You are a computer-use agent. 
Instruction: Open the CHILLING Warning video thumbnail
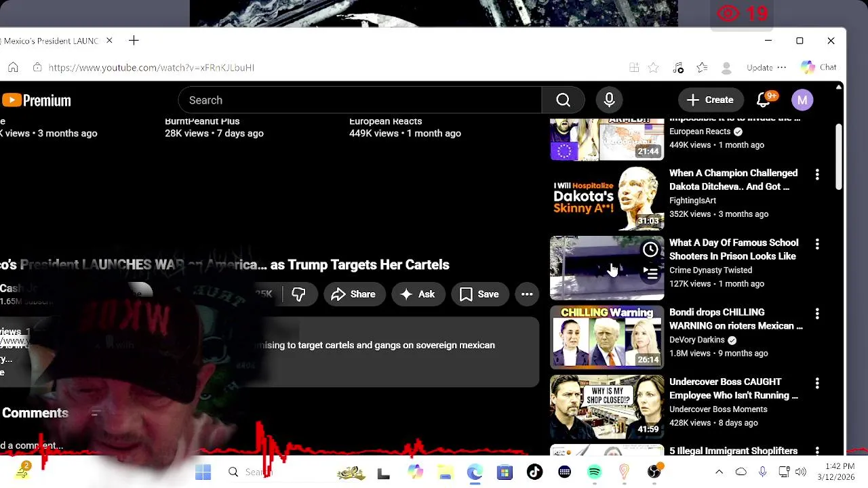(x=607, y=337)
